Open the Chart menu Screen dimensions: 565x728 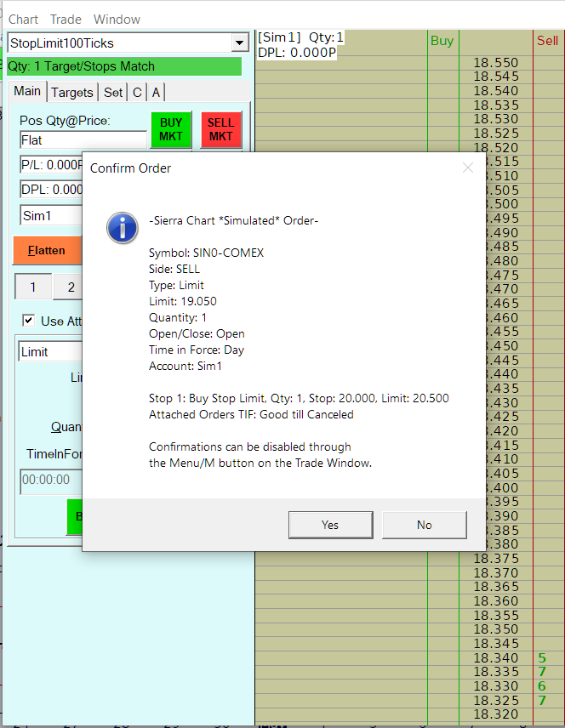23,20
